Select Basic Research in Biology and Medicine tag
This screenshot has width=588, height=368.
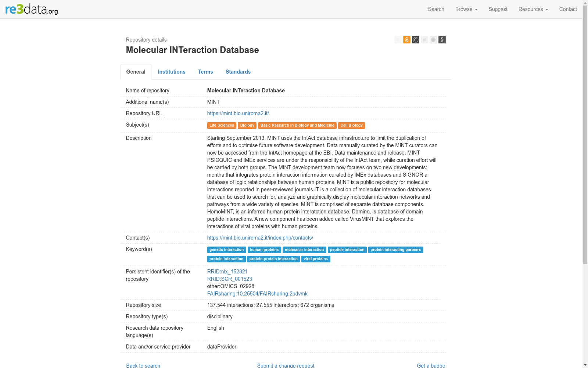click(297, 125)
